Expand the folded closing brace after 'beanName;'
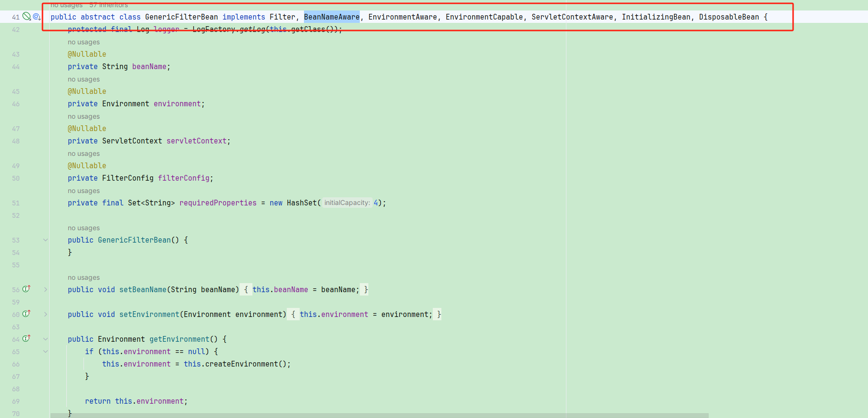This screenshot has width=868, height=418. pyautogui.click(x=365, y=290)
